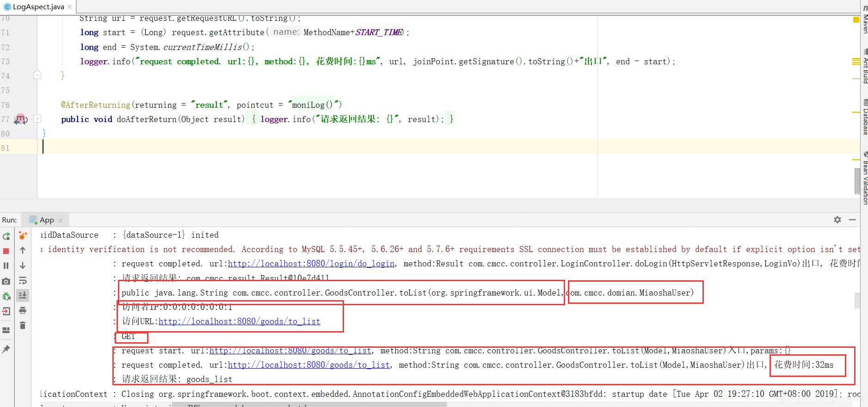Viewport: 868px width, 407px height.
Task: Take a thread dump with camera icon
Action: click(x=6, y=281)
